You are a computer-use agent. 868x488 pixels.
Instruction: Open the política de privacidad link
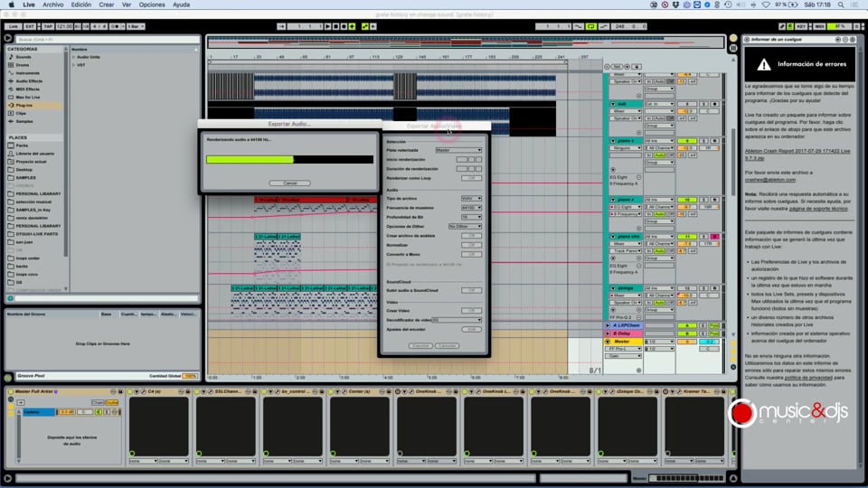[808, 378]
